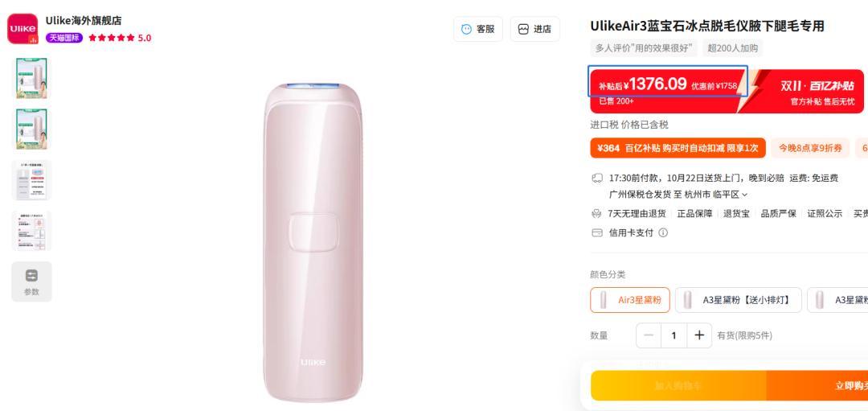The image size is (868, 411).
Task: Click the Ulike store logo icon
Action: point(22,28)
